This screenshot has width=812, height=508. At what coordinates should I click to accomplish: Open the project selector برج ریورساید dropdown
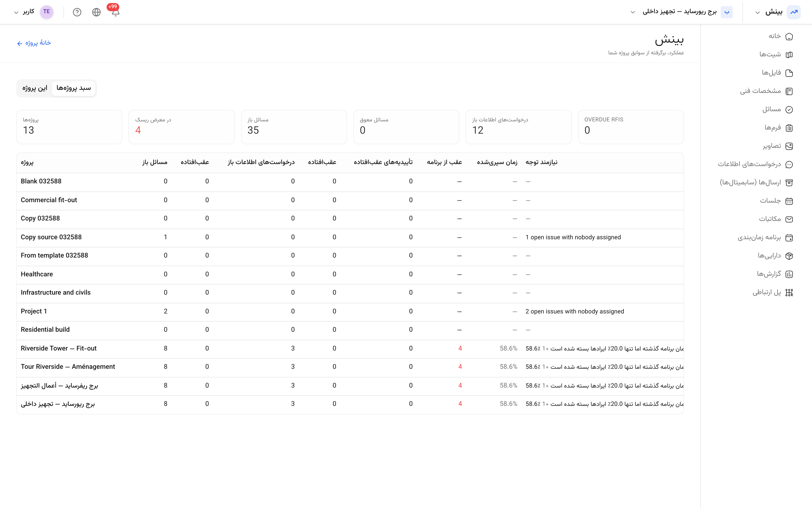click(682, 12)
